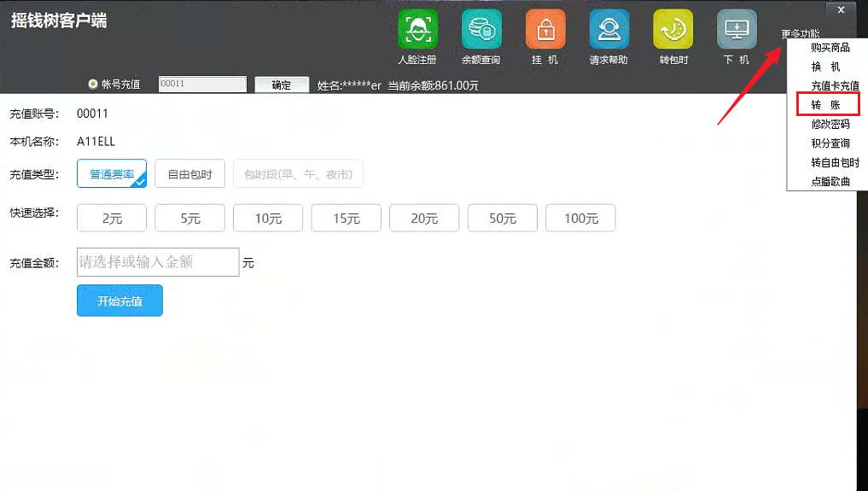This screenshot has width=868, height=491.
Task: Select the 帐号充值 radio button
Action: point(92,85)
